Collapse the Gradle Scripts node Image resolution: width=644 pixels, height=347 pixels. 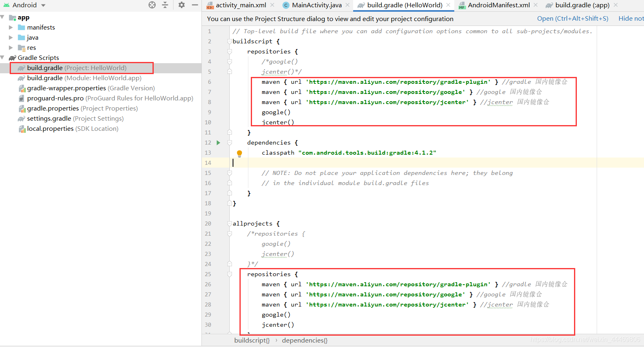2,58
